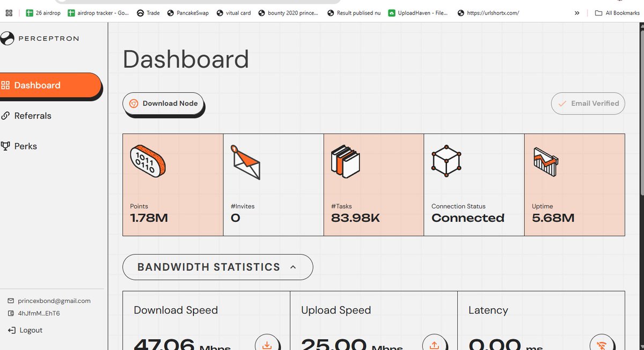Screen dimensions: 644x350
Task: Click the princexbond@gmail.com email address
Action: [54, 301]
